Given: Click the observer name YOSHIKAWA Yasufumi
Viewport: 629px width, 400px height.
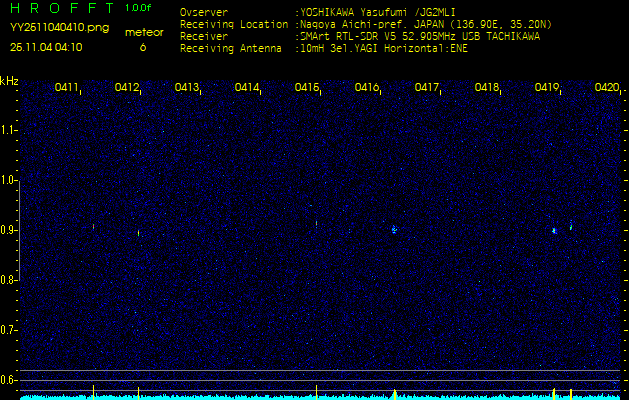Looking at the screenshot, I should 368,13.
